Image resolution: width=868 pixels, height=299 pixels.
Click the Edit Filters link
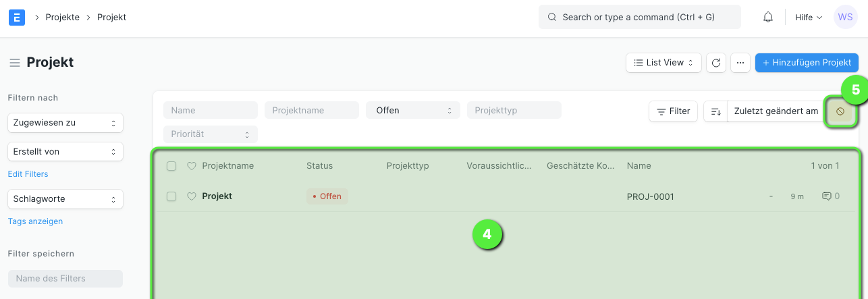pyautogui.click(x=28, y=174)
